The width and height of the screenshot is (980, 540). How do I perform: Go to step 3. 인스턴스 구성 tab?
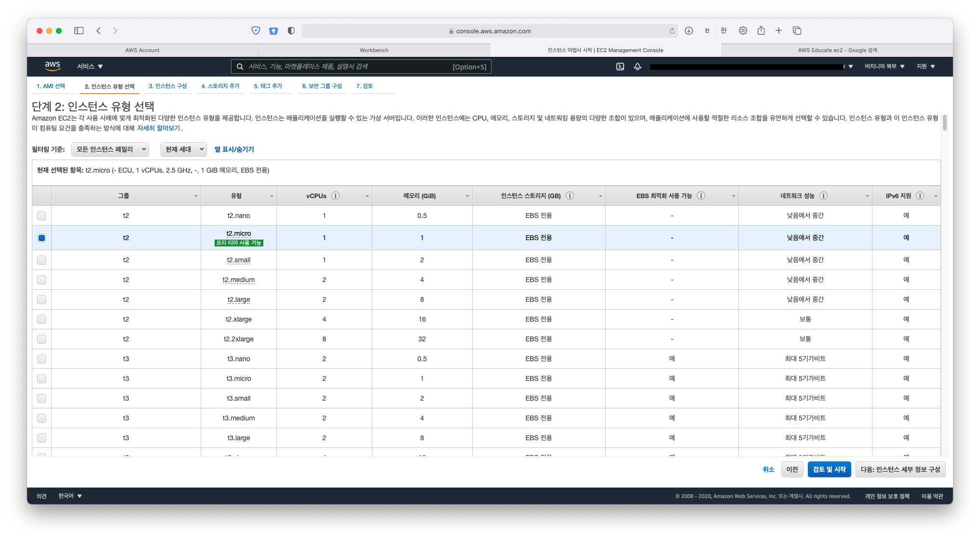click(168, 86)
